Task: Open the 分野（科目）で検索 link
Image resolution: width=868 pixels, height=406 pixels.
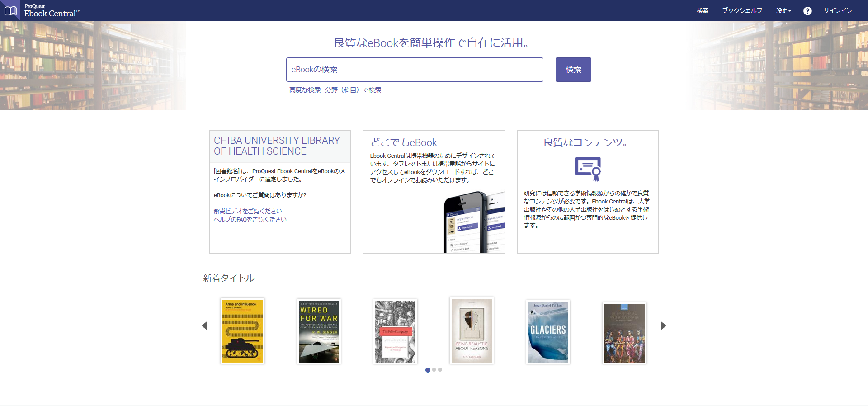Action: click(353, 90)
